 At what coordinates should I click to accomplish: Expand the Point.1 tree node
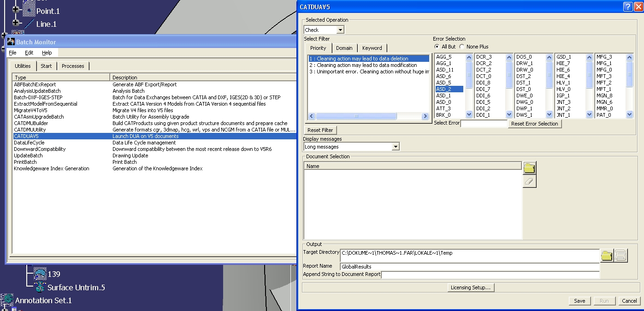pyautogui.click(x=15, y=9)
